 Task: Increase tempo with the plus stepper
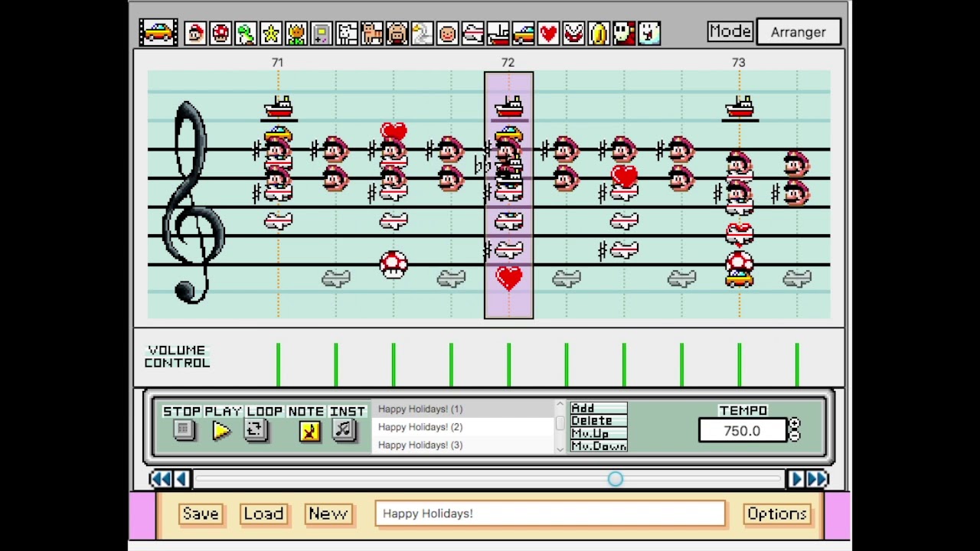point(794,424)
